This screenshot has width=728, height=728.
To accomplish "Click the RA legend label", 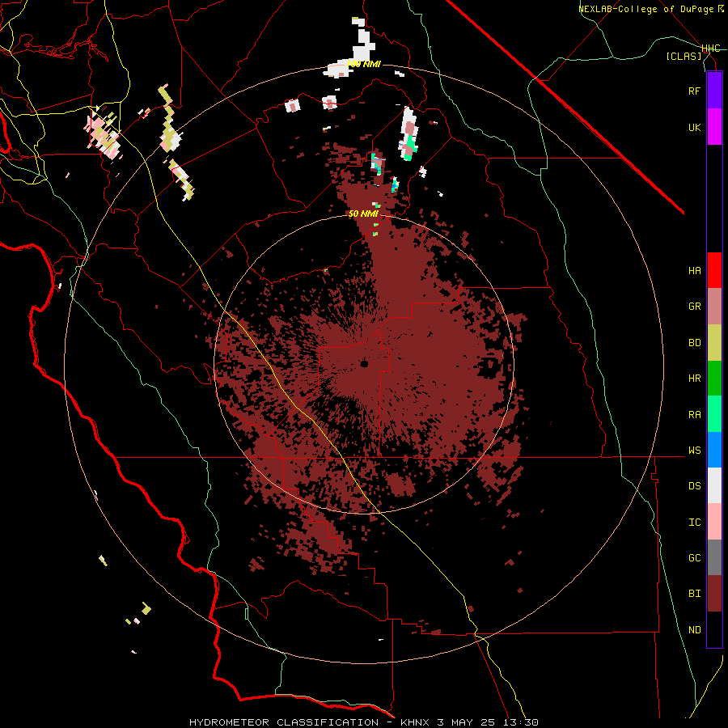I will pyautogui.click(x=694, y=414).
